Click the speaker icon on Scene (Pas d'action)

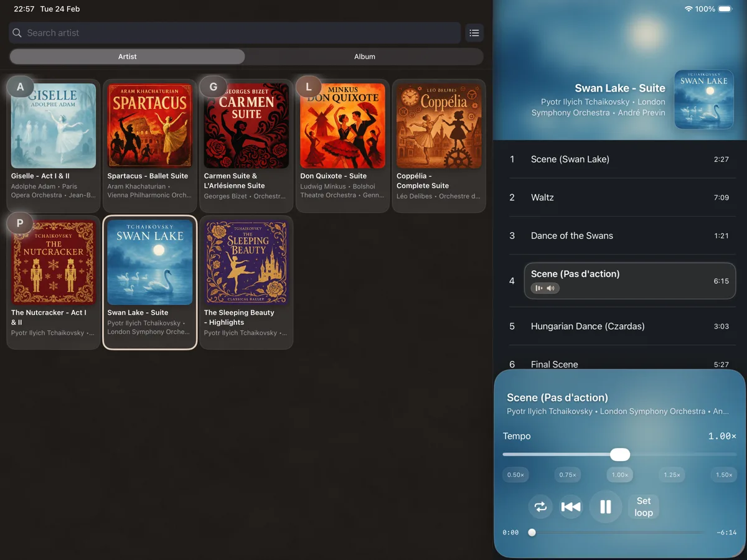[x=550, y=287]
